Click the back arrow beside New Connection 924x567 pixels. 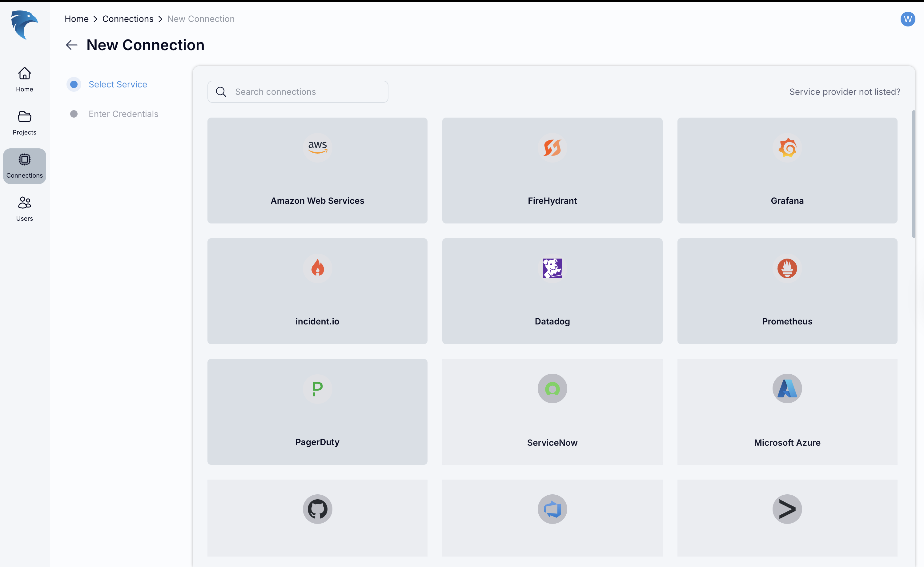tap(72, 45)
